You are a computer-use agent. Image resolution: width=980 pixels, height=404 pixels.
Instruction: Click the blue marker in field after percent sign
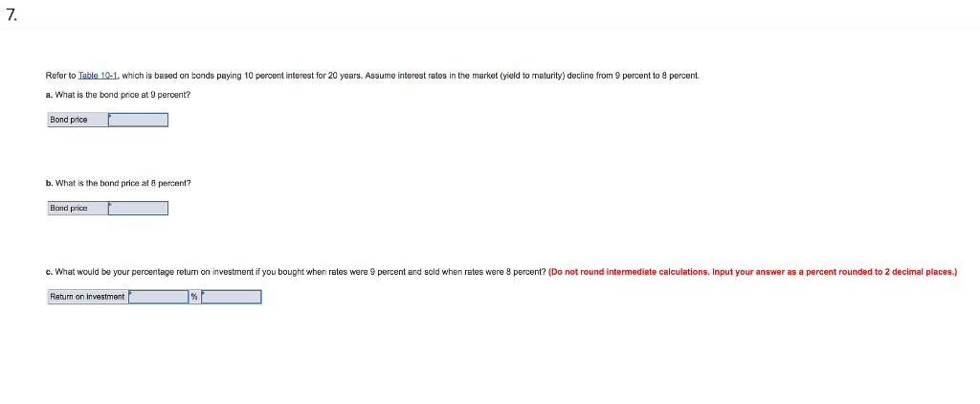click(203, 292)
